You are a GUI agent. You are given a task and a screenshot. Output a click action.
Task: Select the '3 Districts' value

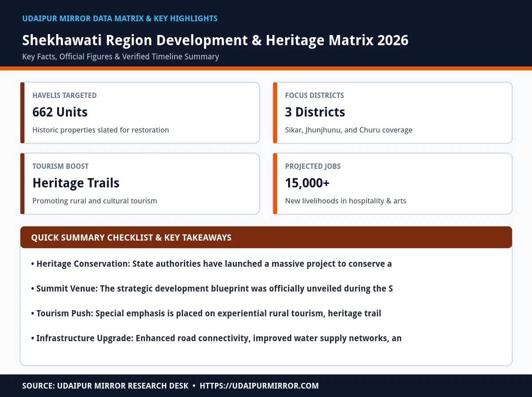315,112
